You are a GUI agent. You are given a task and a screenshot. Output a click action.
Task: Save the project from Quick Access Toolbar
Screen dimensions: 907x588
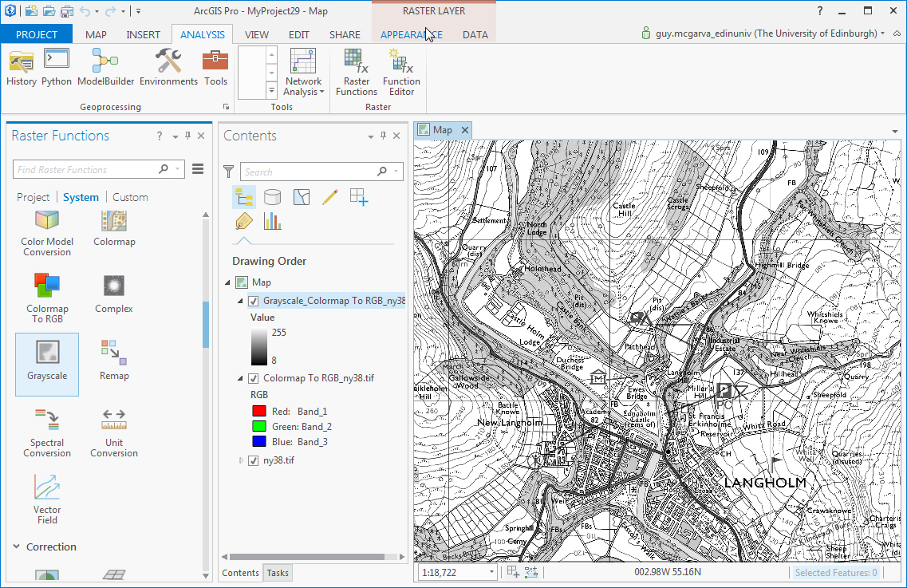point(67,11)
